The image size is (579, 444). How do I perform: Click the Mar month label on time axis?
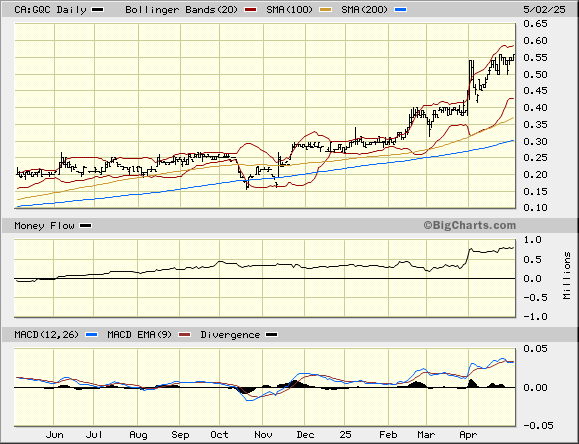pyautogui.click(x=426, y=435)
